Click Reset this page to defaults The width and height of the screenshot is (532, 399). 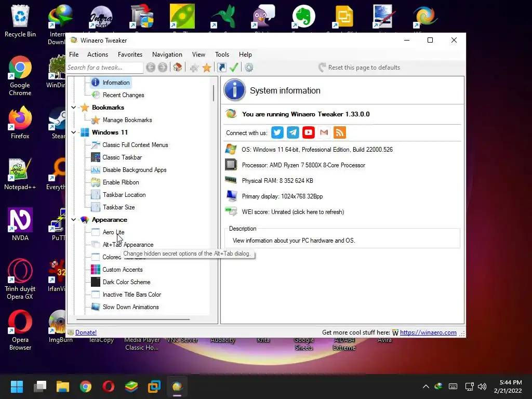[360, 68]
